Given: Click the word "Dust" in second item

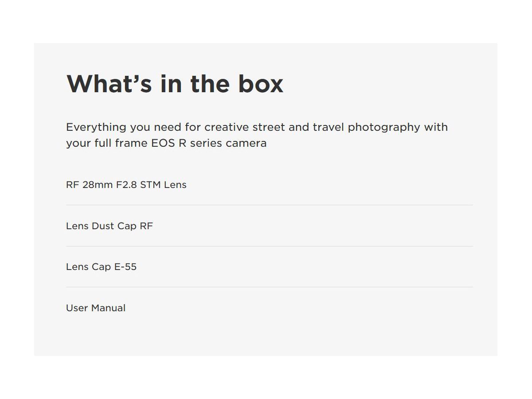Looking at the screenshot, I should tap(103, 226).
